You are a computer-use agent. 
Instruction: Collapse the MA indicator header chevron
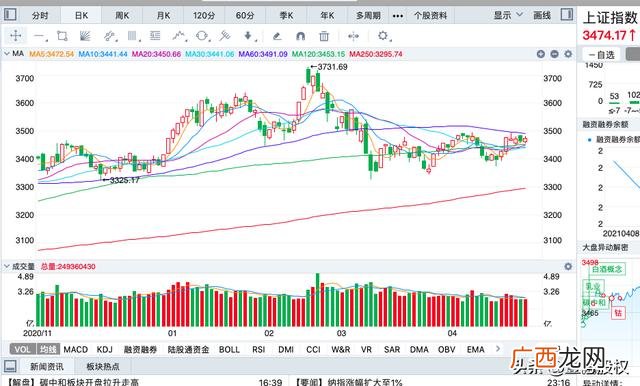(x=7, y=53)
